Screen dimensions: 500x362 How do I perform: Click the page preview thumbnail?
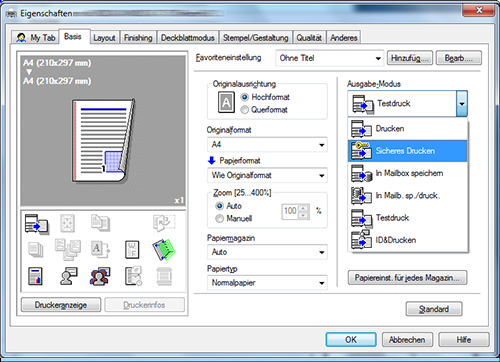(103, 140)
